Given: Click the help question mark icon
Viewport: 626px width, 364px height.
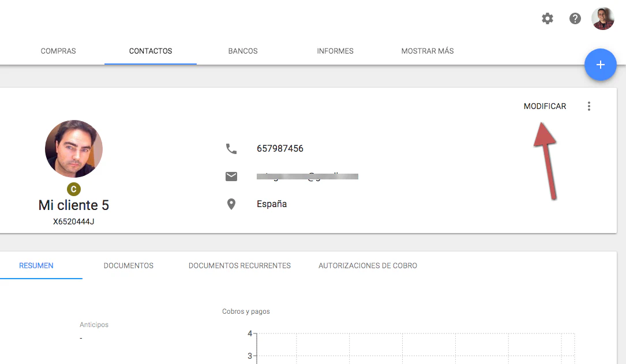Looking at the screenshot, I should pos(575,18).
